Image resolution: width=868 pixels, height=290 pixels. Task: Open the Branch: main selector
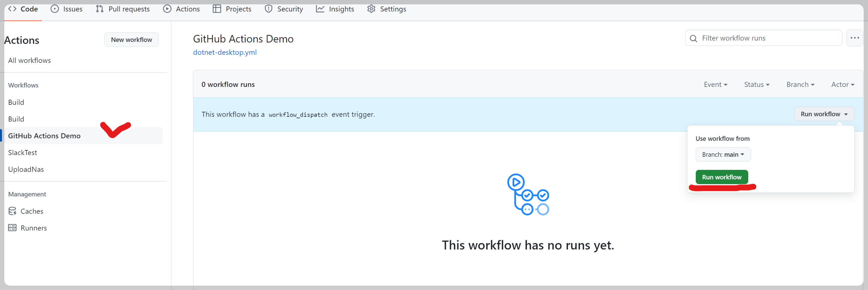point(723,154)
